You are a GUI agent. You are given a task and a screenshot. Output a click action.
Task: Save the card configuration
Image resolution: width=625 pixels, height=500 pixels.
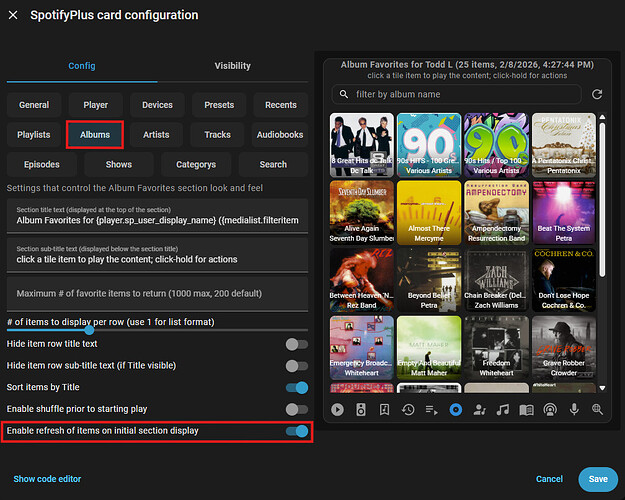(598, 479)
